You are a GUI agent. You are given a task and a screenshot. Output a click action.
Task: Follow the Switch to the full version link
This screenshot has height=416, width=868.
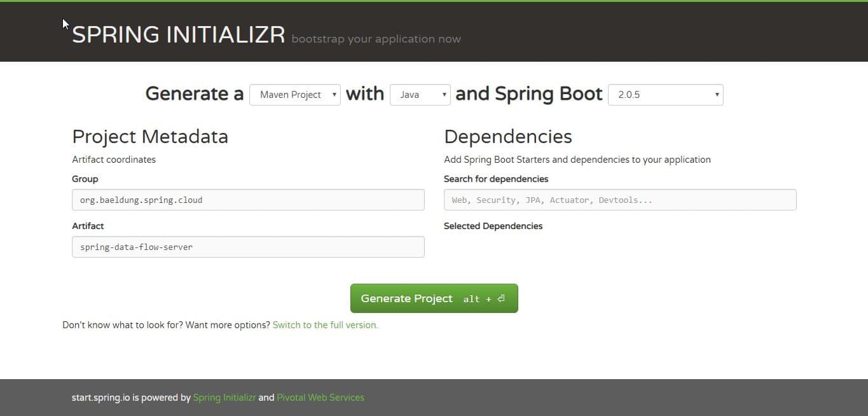tap(326, 325)
